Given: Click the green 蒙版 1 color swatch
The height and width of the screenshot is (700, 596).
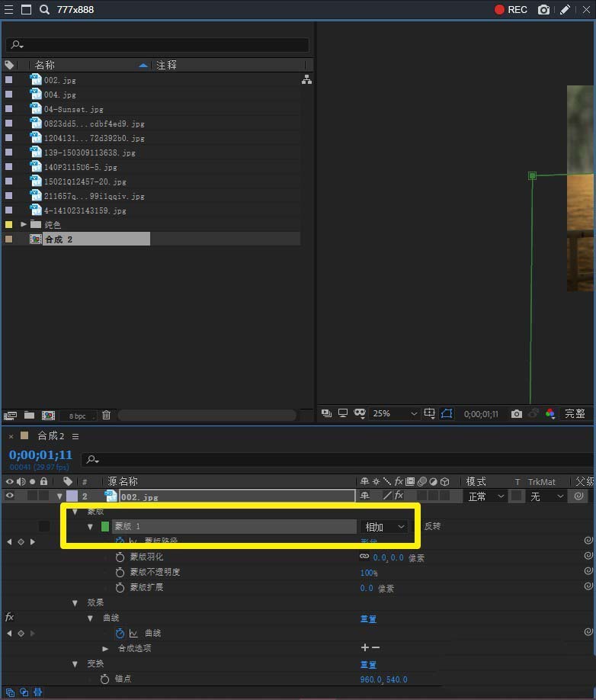Looking at the screenshot, I should click(105, 527).
